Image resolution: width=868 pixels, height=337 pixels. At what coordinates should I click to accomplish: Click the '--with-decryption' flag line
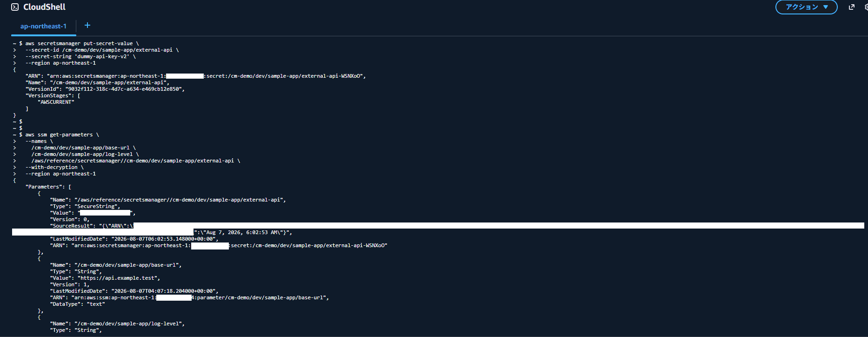pyautogui.click(x=54, y=167)
